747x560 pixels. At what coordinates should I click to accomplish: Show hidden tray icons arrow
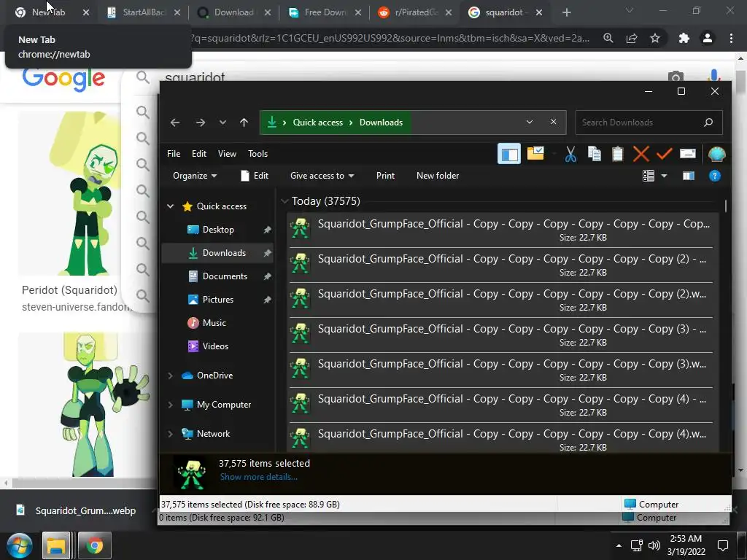pos(619,545)
